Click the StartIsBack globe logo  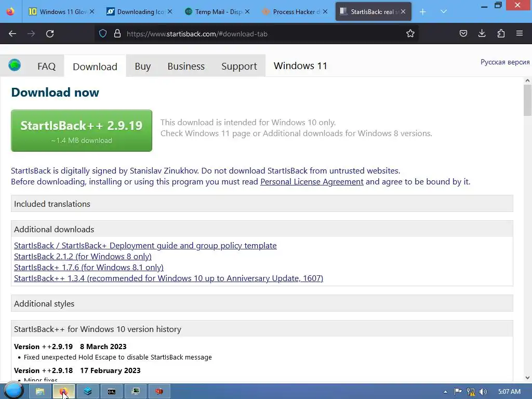coord(15,65)
